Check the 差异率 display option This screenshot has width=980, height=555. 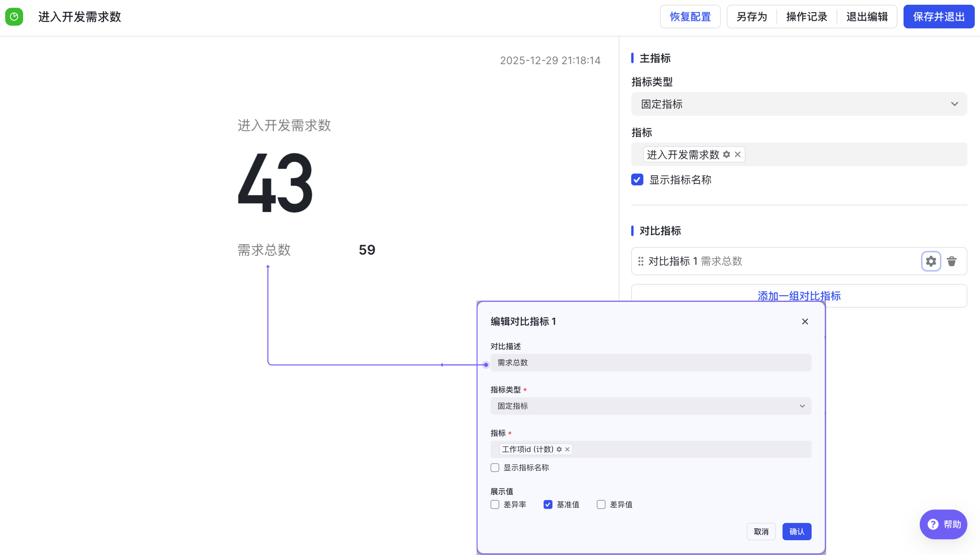coord(495,505)
